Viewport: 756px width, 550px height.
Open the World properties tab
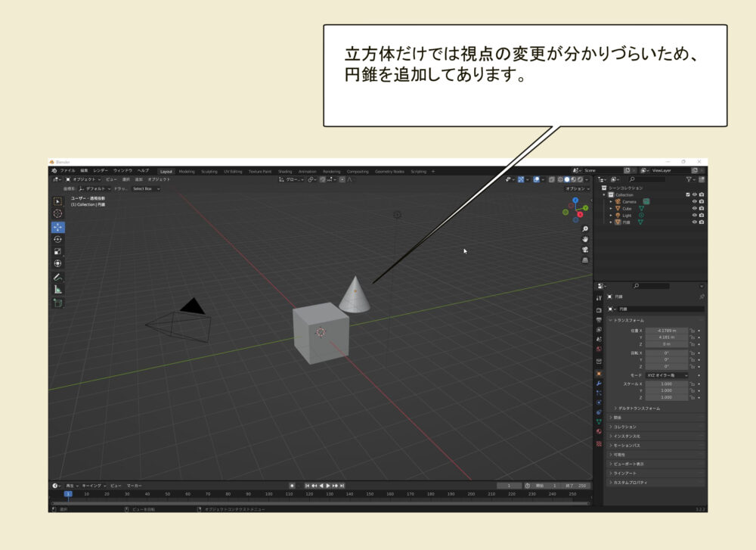[x=599, y=349]
